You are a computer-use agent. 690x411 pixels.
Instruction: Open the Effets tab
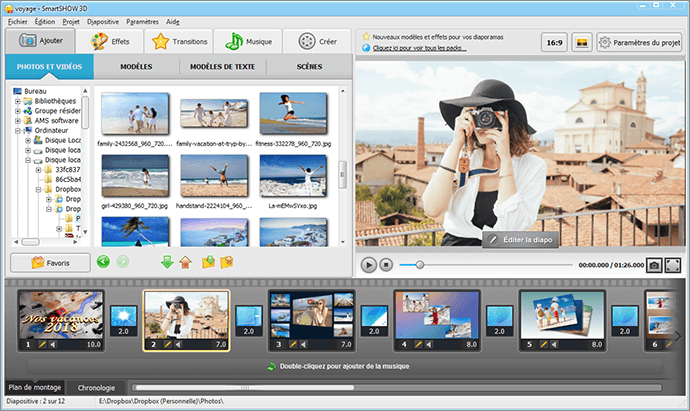click(x=110, y=41)
